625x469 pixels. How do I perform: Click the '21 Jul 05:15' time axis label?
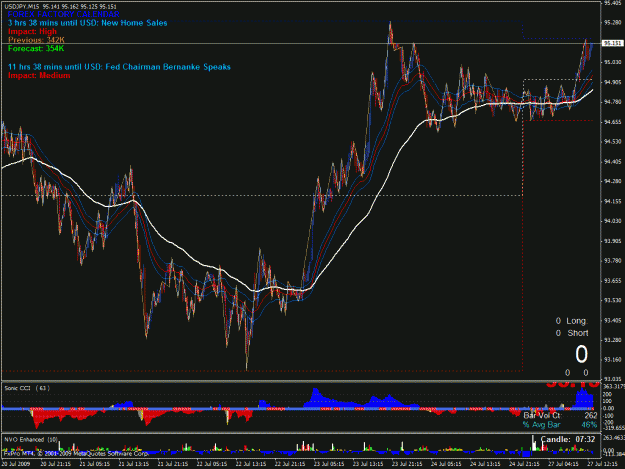tap(95, 464)
